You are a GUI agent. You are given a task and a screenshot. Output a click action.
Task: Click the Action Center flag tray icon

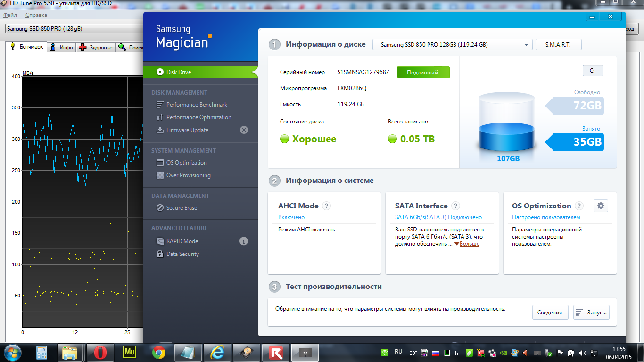tap(560, 353)
